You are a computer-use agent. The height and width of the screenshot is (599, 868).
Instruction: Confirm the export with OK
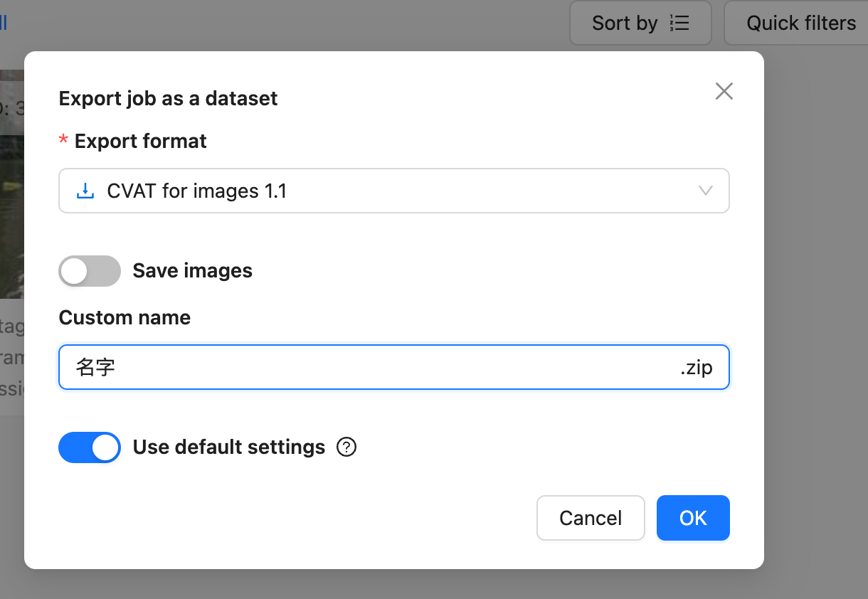pos(693,518)
